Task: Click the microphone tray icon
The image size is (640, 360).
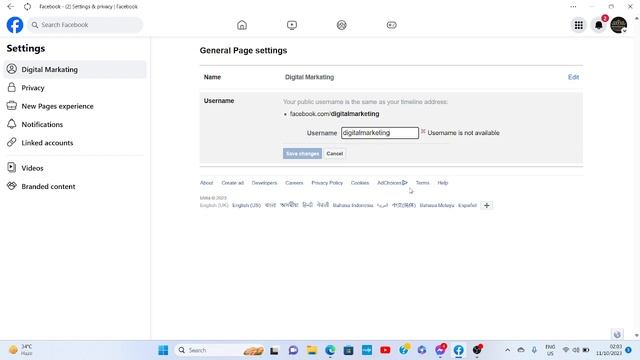Action: tap(534, 350)
